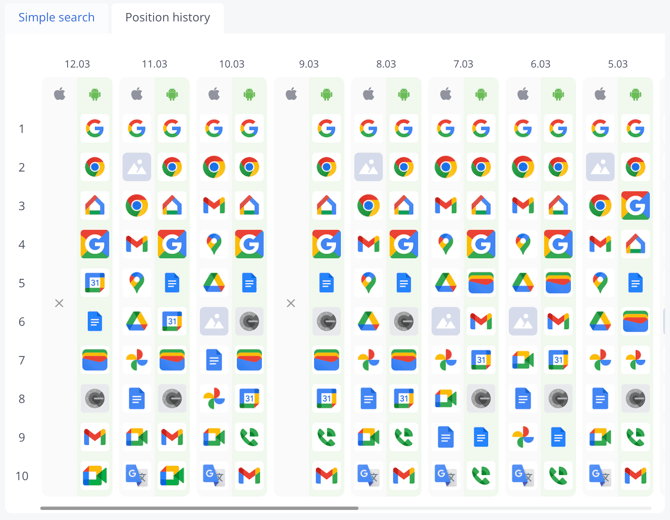Open the Position history tab
670x520 pixels.
[167, 18]
